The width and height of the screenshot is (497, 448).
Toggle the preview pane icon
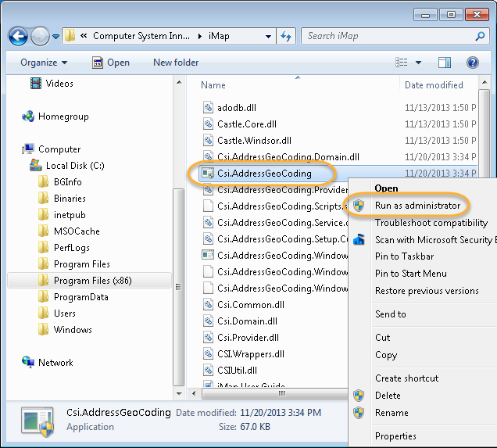pyautogui.click(x=445, y=63)
